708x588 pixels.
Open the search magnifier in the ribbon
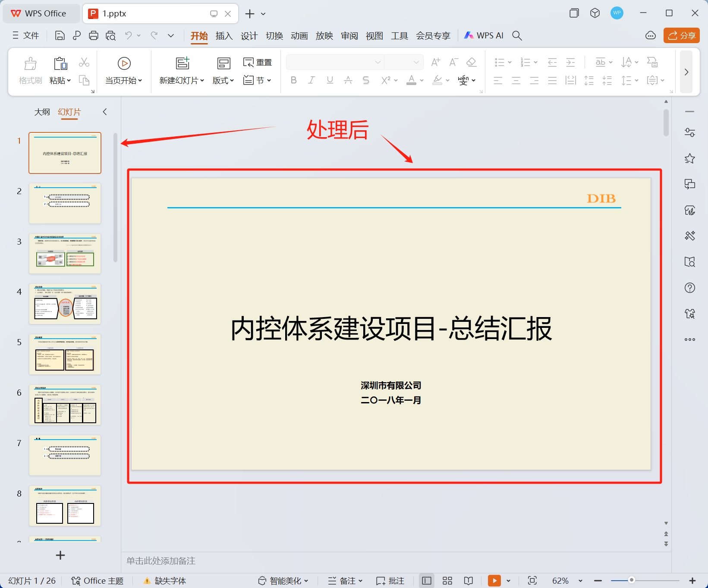coord(516,35)
